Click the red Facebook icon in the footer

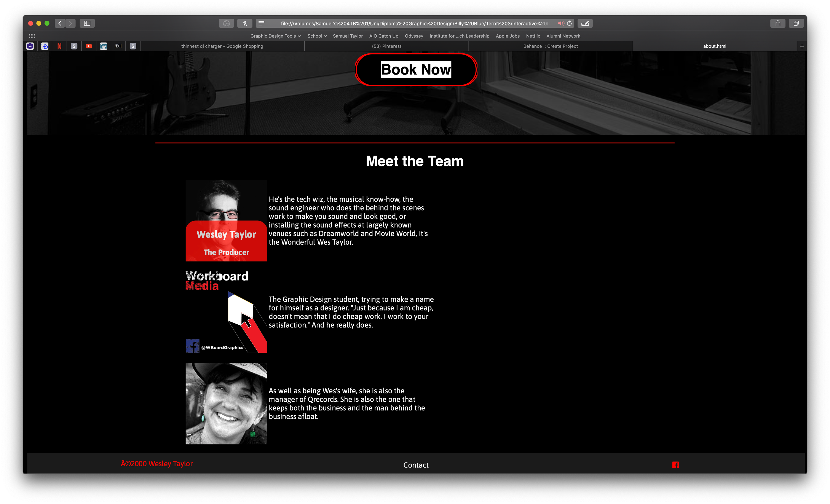[x=675, y=465]
